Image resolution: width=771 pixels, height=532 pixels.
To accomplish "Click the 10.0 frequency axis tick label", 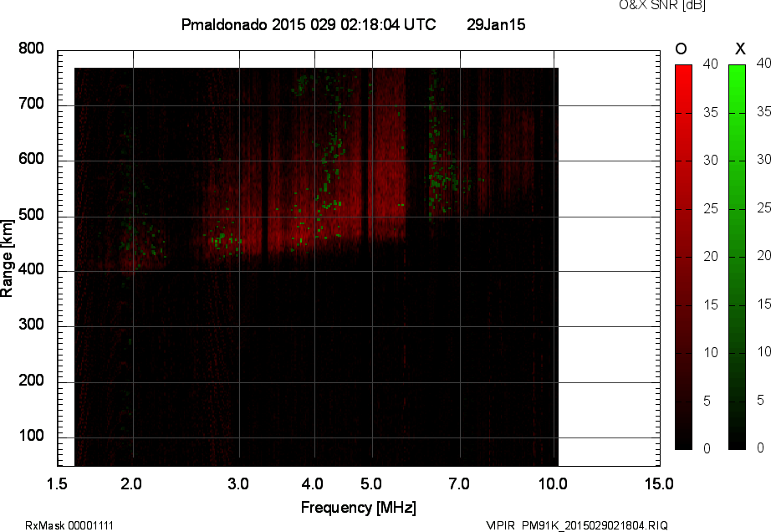I will 553,483.
